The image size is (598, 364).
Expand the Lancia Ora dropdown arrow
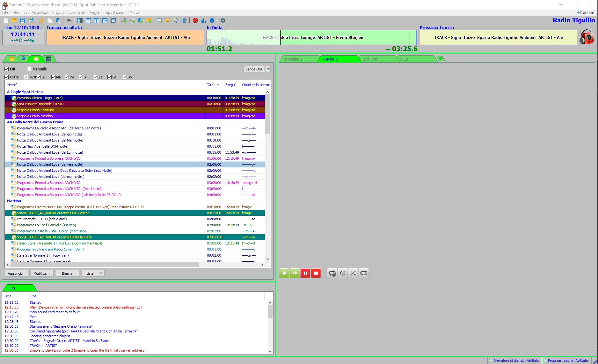point(268,69)
